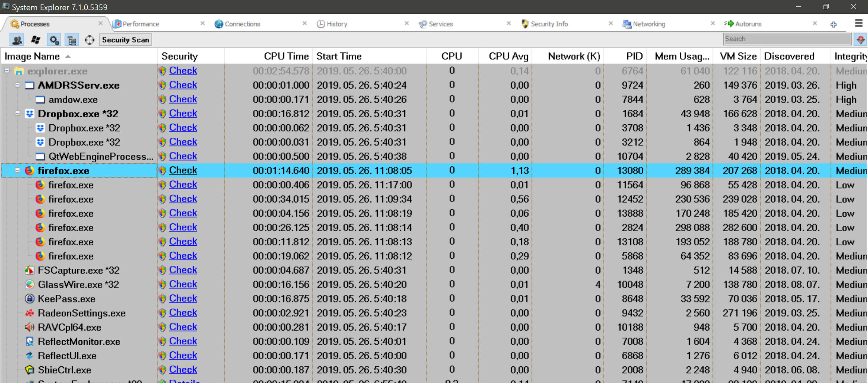The width and height of the screenshot is (868, 383).
Task: Click the Check link for RadeonSettings.exe
Action: (183, 313)
